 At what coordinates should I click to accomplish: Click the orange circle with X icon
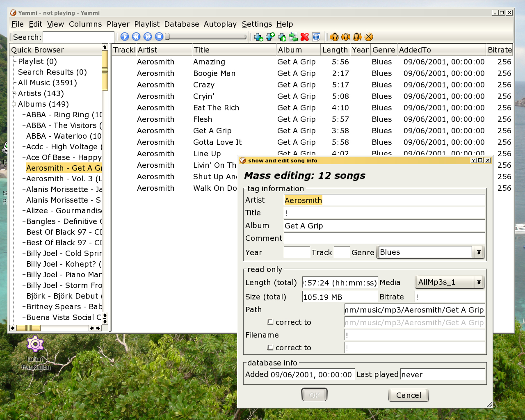[369, 37]
